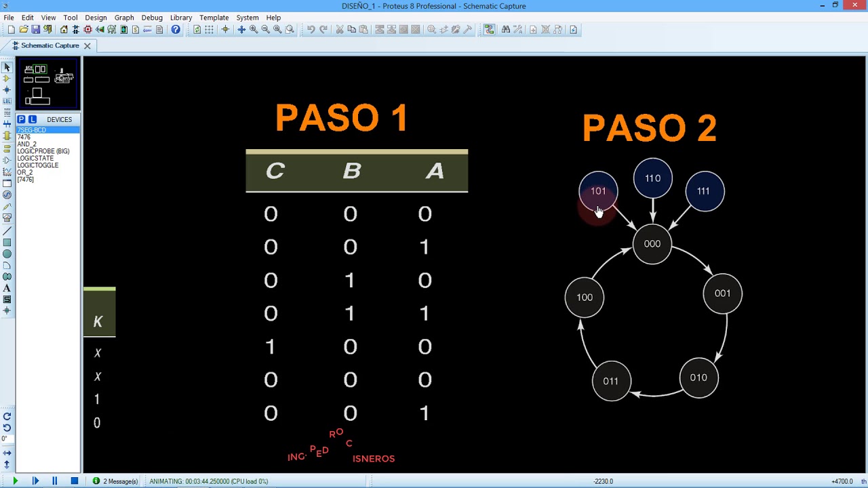Click the state 101 circle in diagram
868x488 pixels.
tap(598, 191)
